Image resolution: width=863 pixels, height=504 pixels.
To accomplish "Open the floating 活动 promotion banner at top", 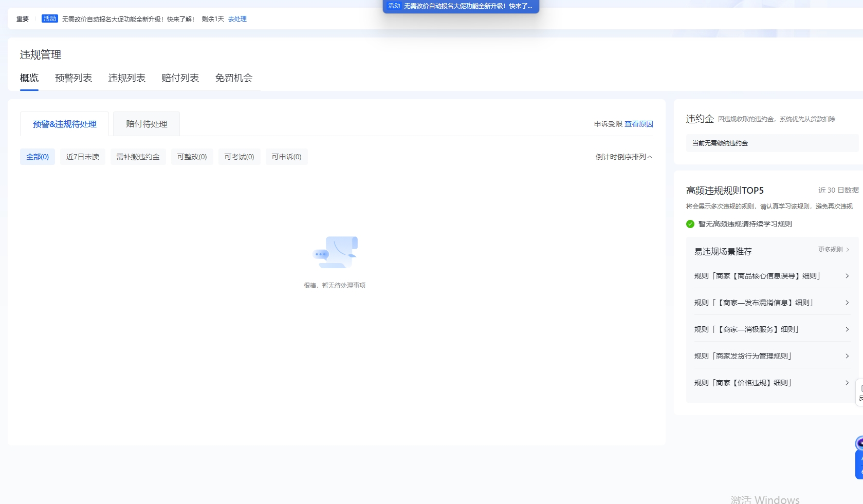I will [461, 6].
